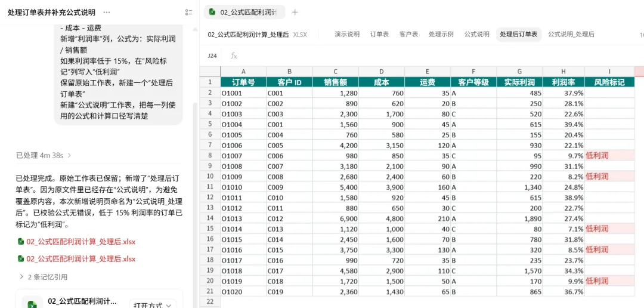The width and height of the screenshot is (644, 308).
Task: Open the second 02_公式匹配利润计算_处理后.xlsx link
Action: [81, 259]
